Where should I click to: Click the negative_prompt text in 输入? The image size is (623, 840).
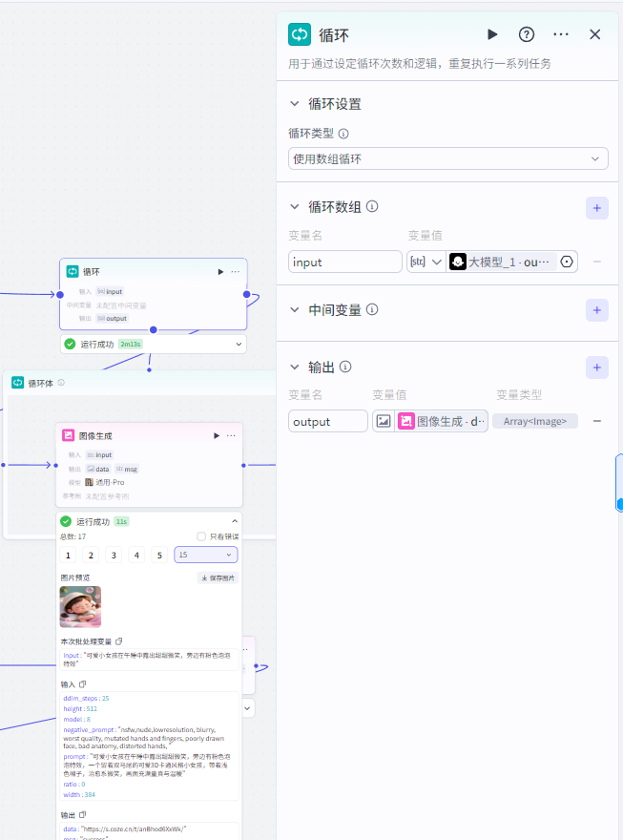tap(143, 738)
